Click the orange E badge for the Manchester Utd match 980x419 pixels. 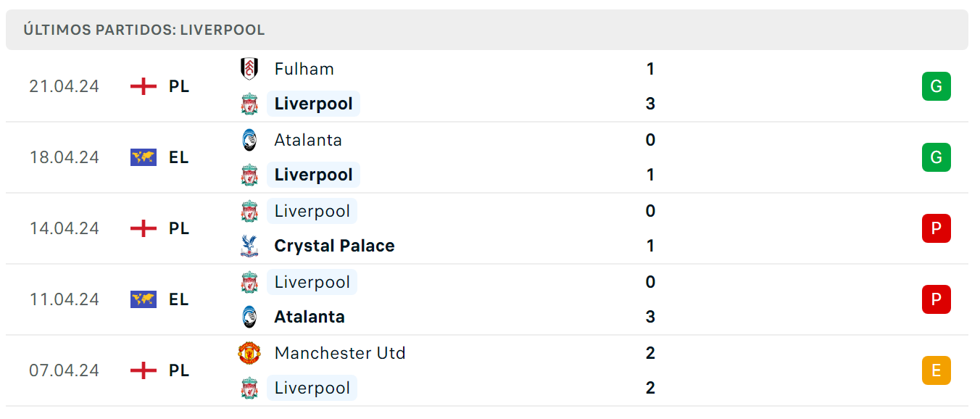coord(936,370)
